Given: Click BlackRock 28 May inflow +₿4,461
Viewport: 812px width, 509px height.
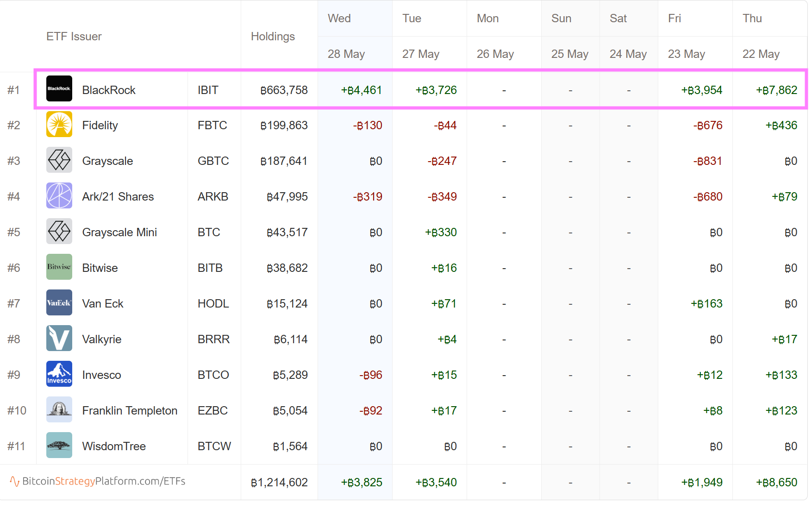Looking at the screenshot, I should 362,90.
